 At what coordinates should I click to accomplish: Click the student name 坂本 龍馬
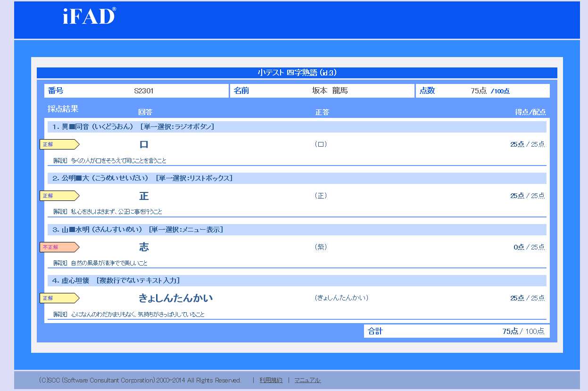(330, 91)
